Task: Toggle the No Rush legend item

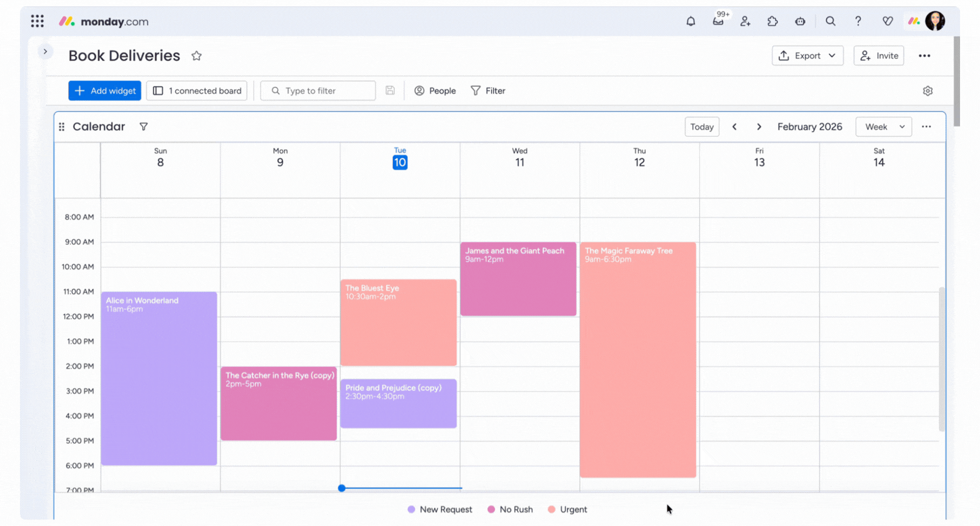Action: pyautogui.click(x=510, y=510)
